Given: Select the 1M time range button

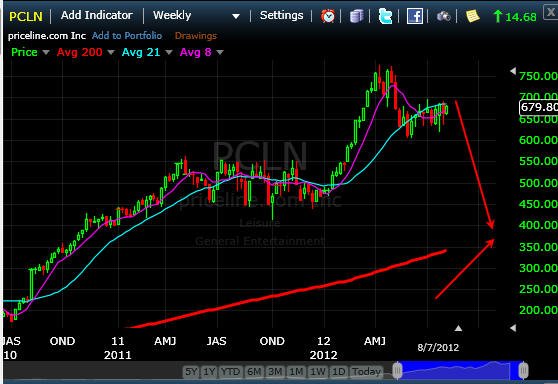Looking at the screenshot, I should click(296, 372).
